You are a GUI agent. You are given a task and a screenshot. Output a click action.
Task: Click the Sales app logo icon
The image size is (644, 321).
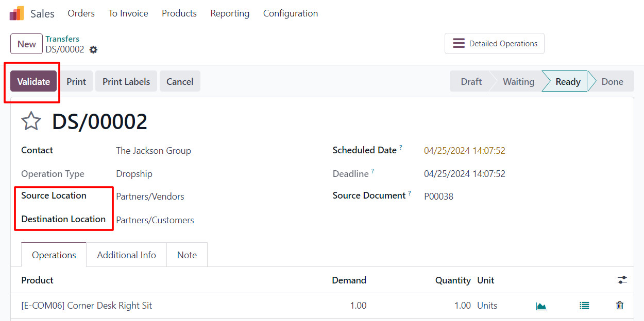click(16, 13)
